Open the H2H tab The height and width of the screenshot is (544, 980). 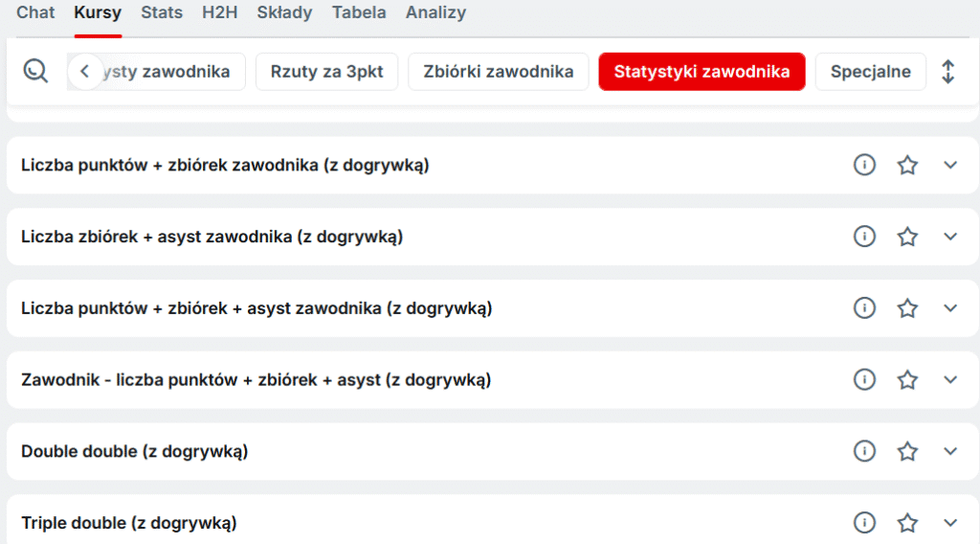pyautogui.click(x=220, y=12)
